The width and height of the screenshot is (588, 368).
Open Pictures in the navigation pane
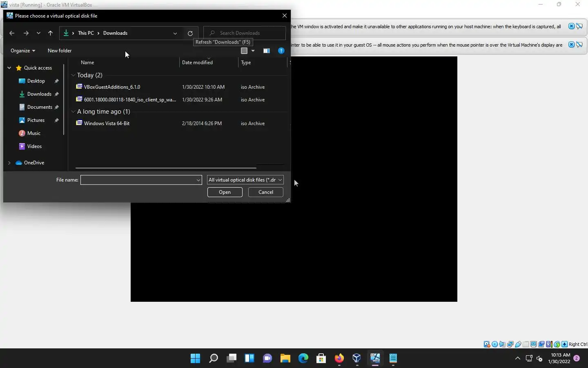coord(36,120)
